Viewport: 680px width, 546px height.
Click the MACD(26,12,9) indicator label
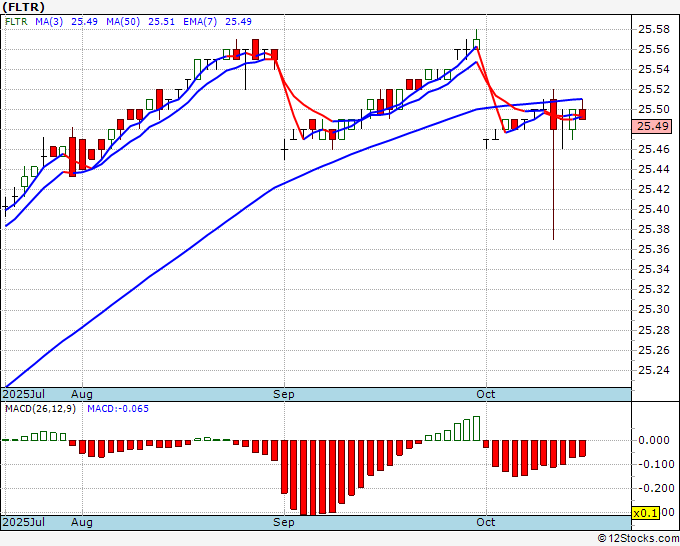pos(40,409)
